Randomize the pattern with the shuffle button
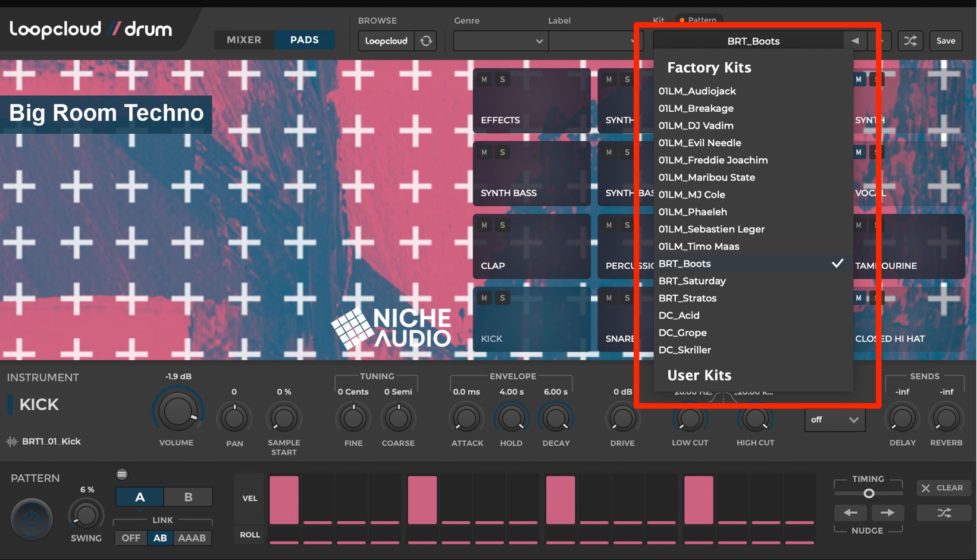 tap(944, 512)
